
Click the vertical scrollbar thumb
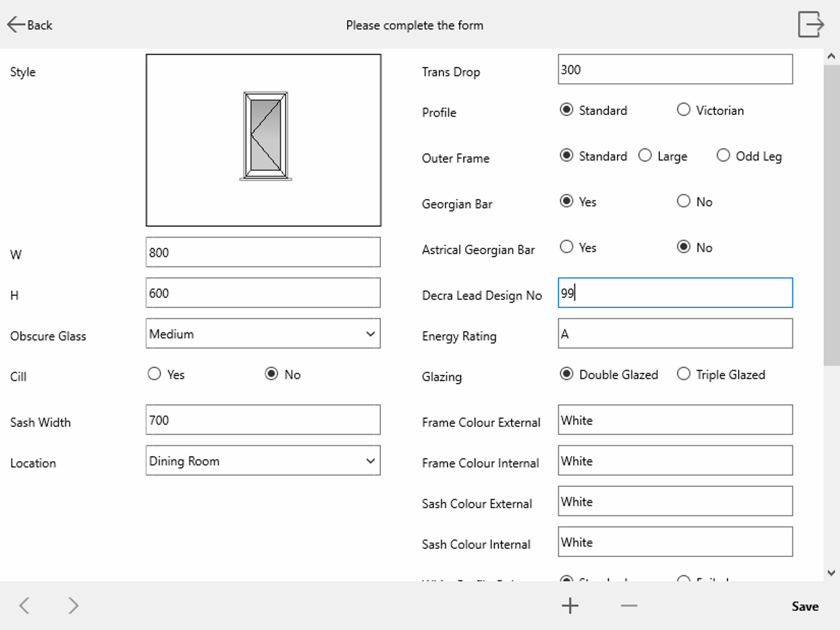pos(832,215)
